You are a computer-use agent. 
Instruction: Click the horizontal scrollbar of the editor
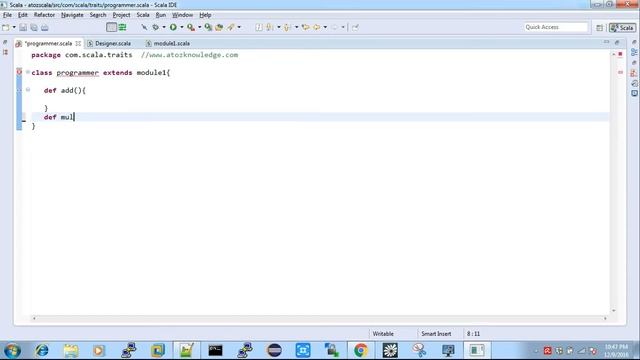(320, 318)
